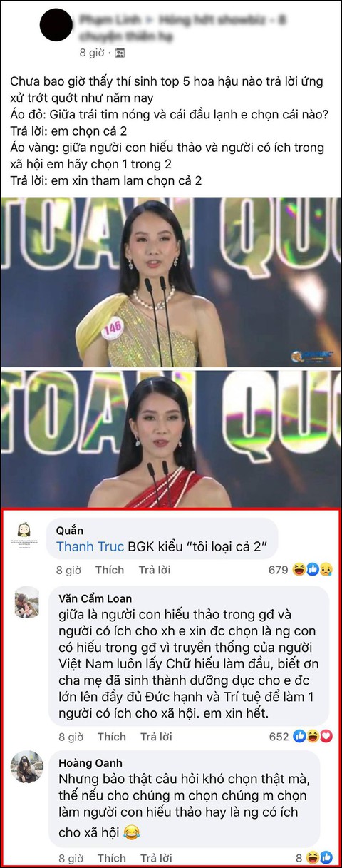342x868 pixels.
Task: Click the 8 giờ timestamp under post author
Action: coord(93,53)
